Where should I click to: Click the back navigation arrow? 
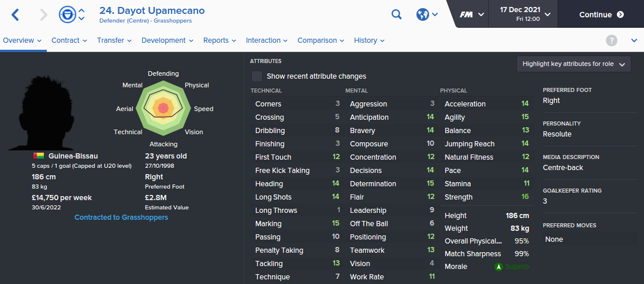tap(15, 15)
